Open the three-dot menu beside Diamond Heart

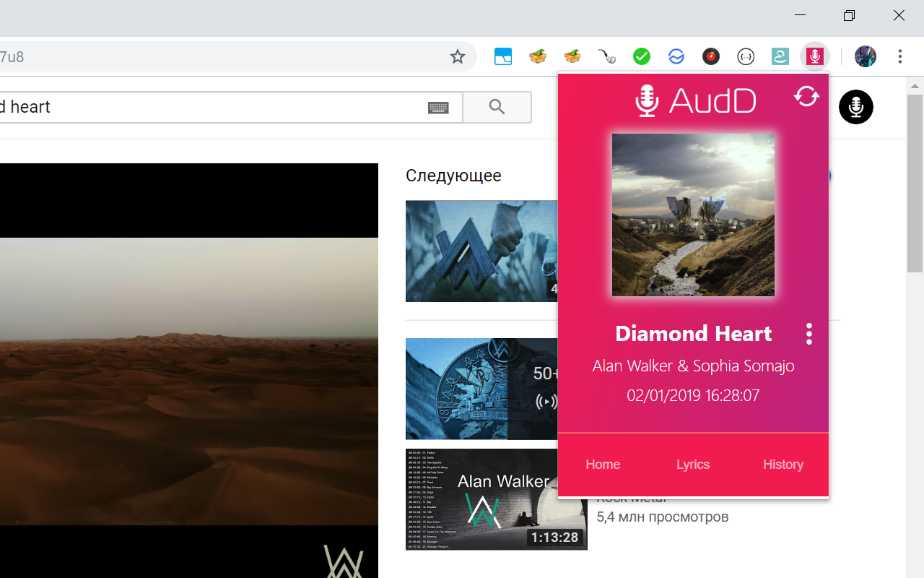point(809,334)
